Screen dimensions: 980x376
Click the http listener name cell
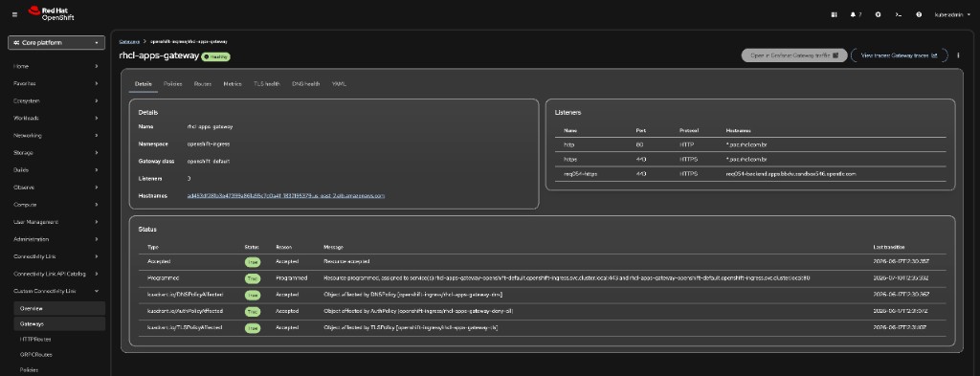click(568, 144)
